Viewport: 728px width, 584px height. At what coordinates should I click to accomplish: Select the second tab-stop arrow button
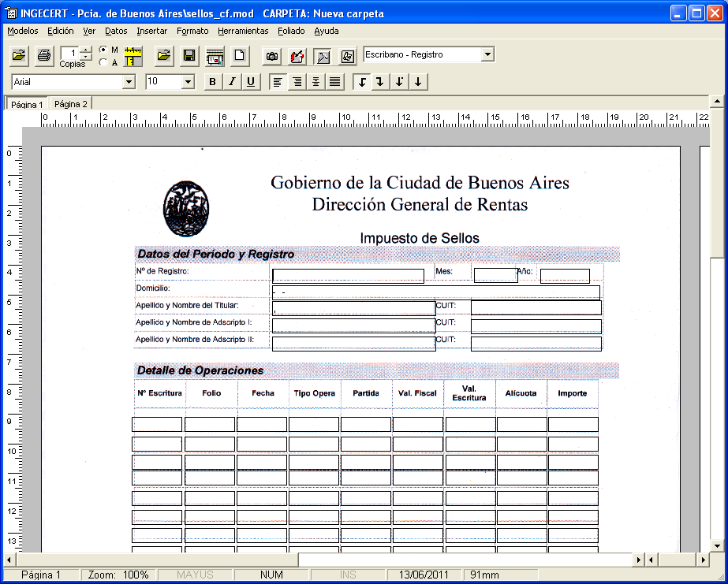380,82
